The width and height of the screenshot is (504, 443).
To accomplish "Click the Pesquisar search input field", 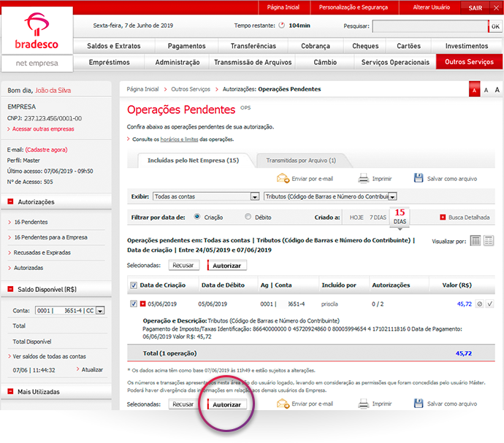I will click(x=429, y=26).
